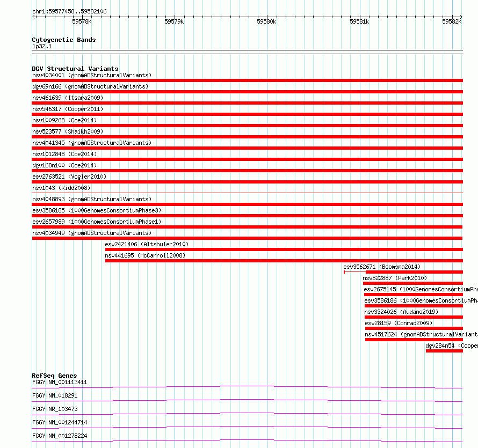Click the chr1:59577458..59582106 coordinate label
The height and width of the screenshot is (448, 478).
69,12
